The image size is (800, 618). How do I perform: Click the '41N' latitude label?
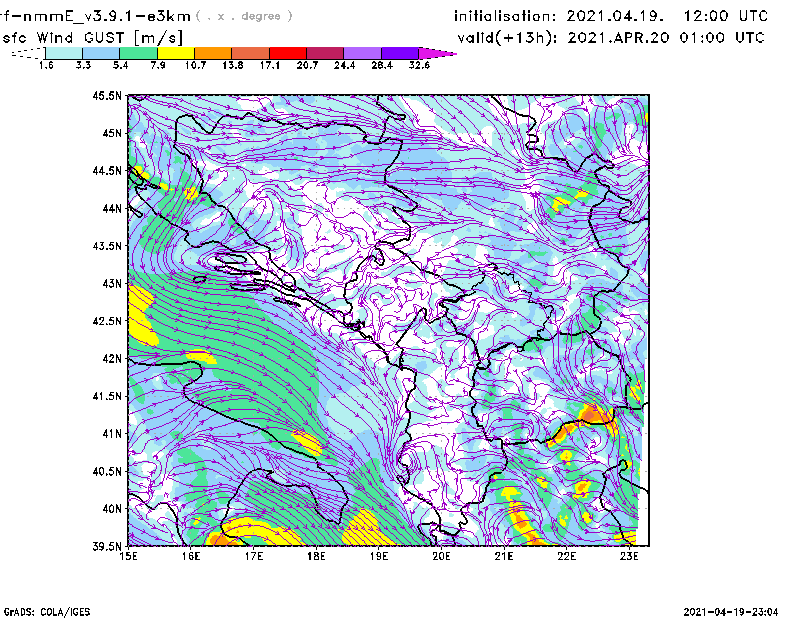point(112,434)
